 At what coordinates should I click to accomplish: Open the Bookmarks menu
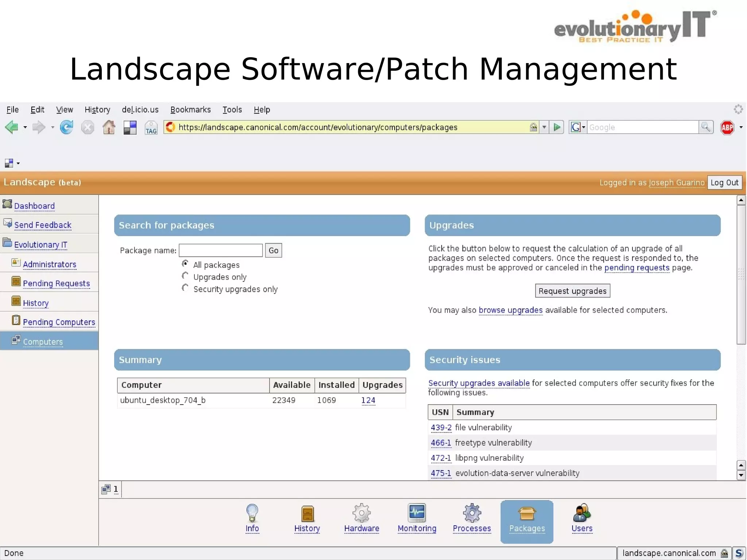[190, 109]
